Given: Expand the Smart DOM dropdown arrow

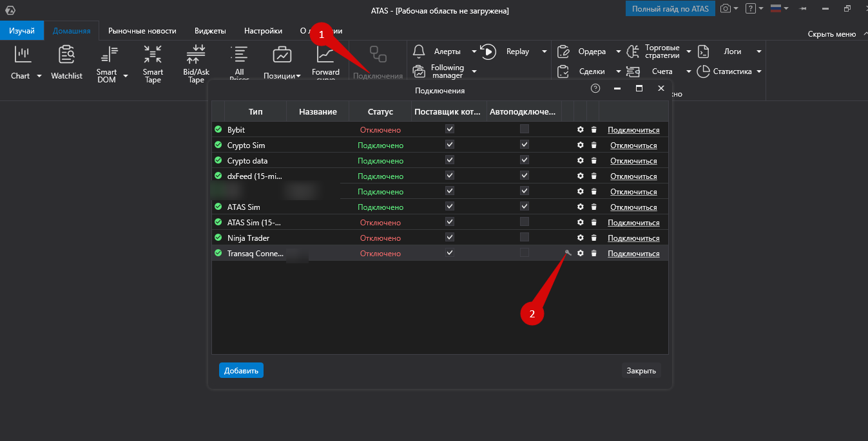Looking at the screenshot, I should [x=126, y=76].
